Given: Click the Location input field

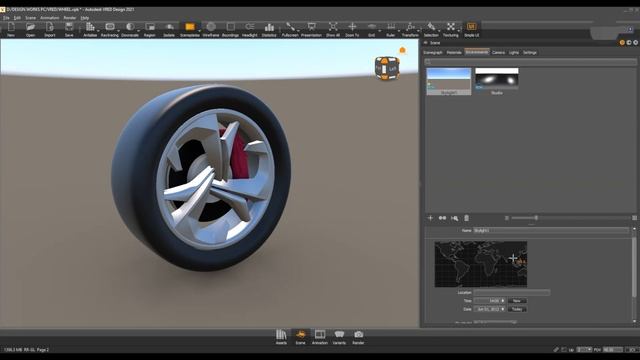Looking at the screenshot, I should coord(511,292).
